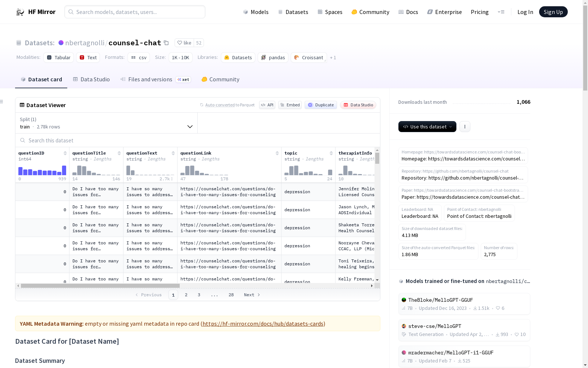Expand the +1 more libraries tag
588x368 pixels.
click(333, 57)
